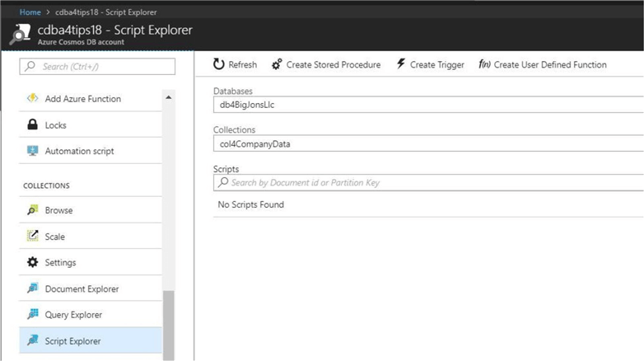Click the Browse collections icon
Screen dimensions: 644x361
[x=32, y=210]
